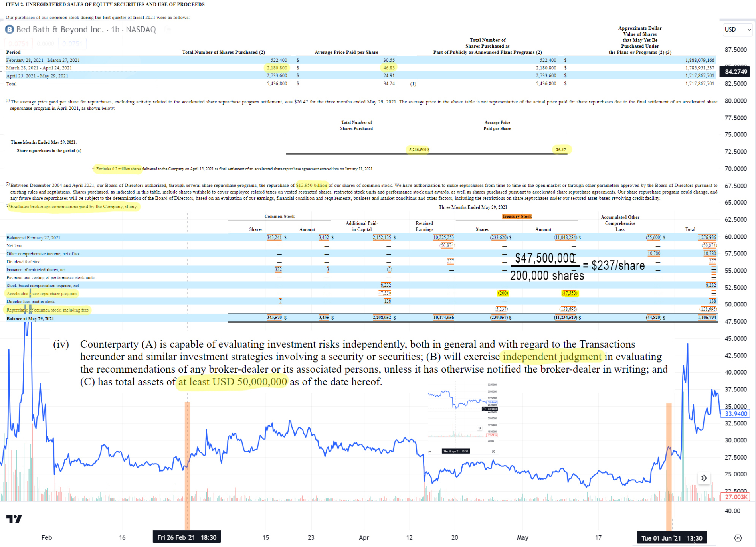This screenshot has height=547, width=756.
Task: Open chart settings via the hexagon gear icon
Action: tap(738, 538)
